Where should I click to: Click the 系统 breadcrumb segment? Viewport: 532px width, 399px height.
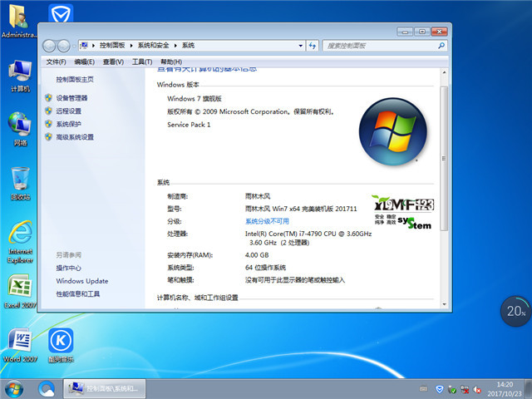tap(188, 46)
